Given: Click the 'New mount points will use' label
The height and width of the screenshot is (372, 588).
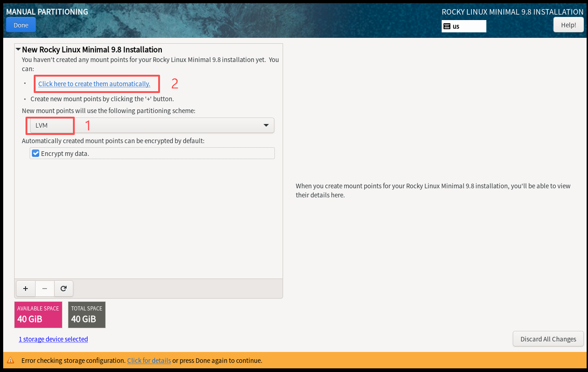Looking at the screenshot, I should (x=108, y=111).
